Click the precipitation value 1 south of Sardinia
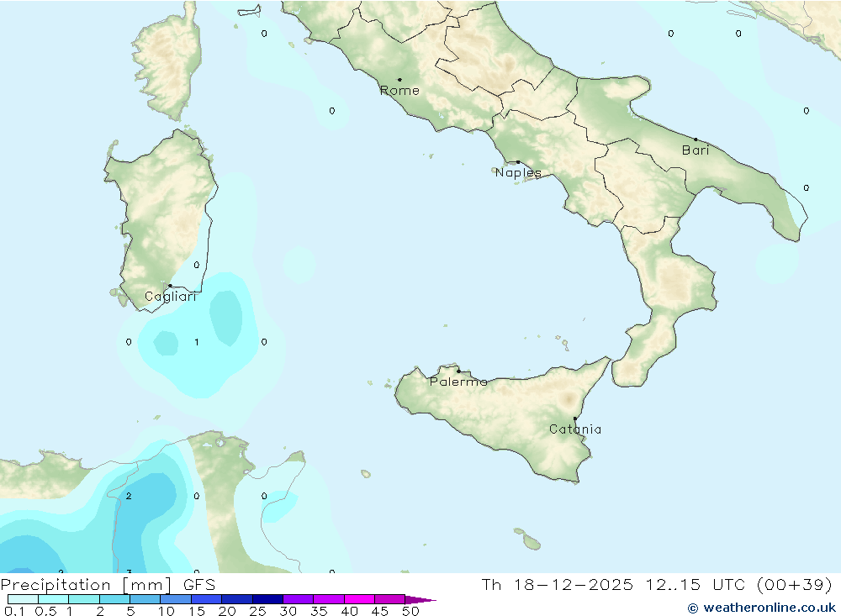Screen dimensions: 841x616 197,342
